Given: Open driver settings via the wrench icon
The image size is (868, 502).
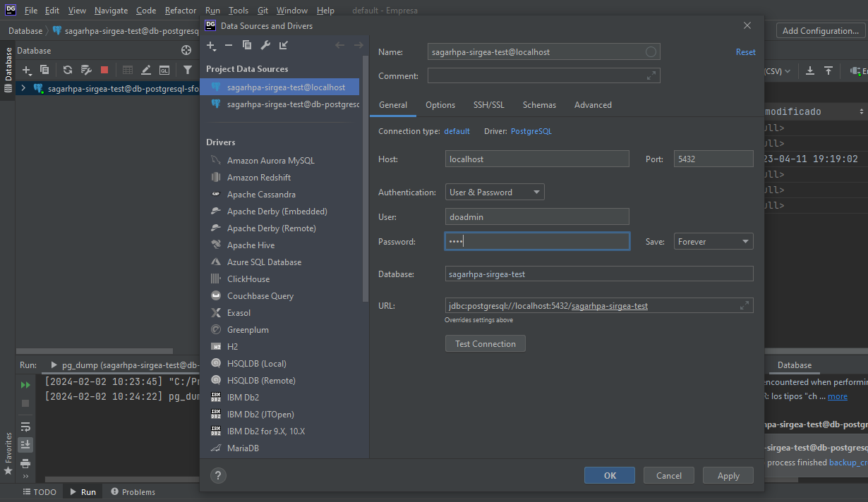Looking at the screenshot, I should [x=265, y=46].
